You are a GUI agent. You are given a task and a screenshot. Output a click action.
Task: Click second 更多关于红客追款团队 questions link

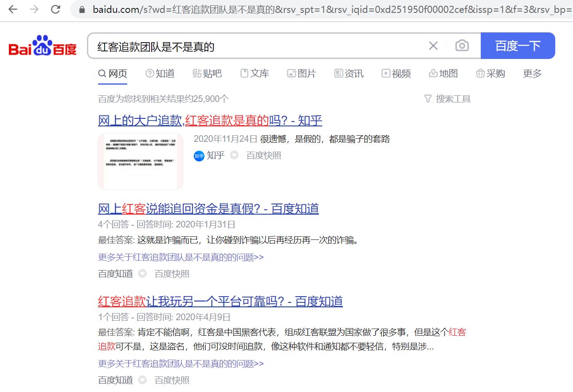(x=181, y=364)
